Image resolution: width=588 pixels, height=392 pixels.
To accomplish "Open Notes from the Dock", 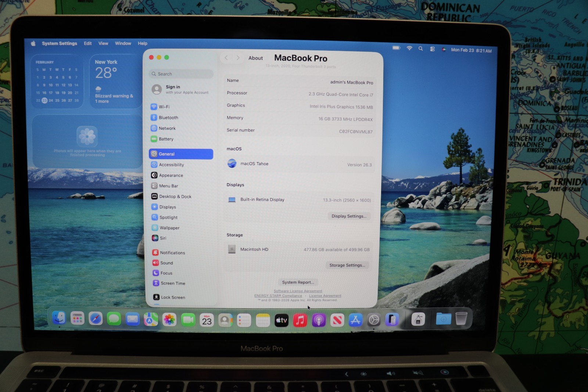I will 263,320.
